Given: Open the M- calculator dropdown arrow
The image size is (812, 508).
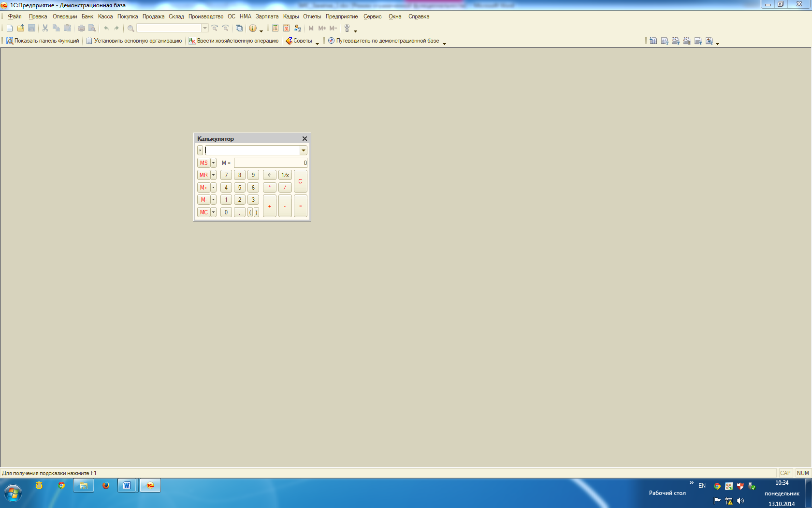Looking at the screenshot, I should tap(213, 200).
